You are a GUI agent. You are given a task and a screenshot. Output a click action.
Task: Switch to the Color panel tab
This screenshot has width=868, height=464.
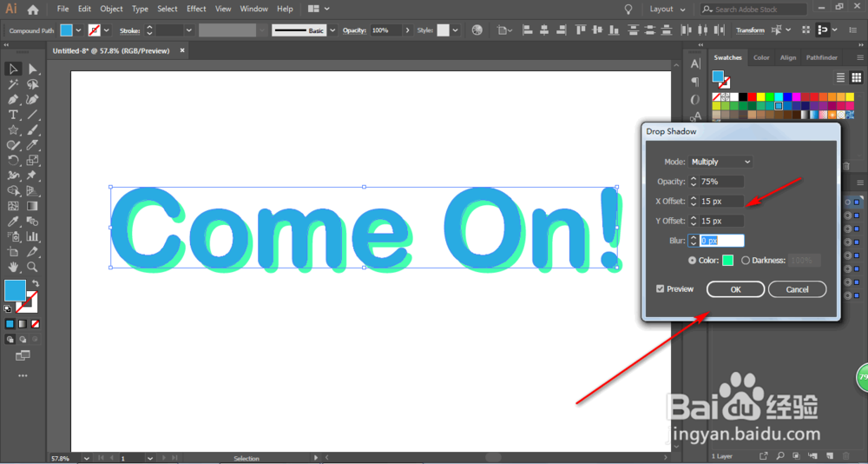(761, 57)
